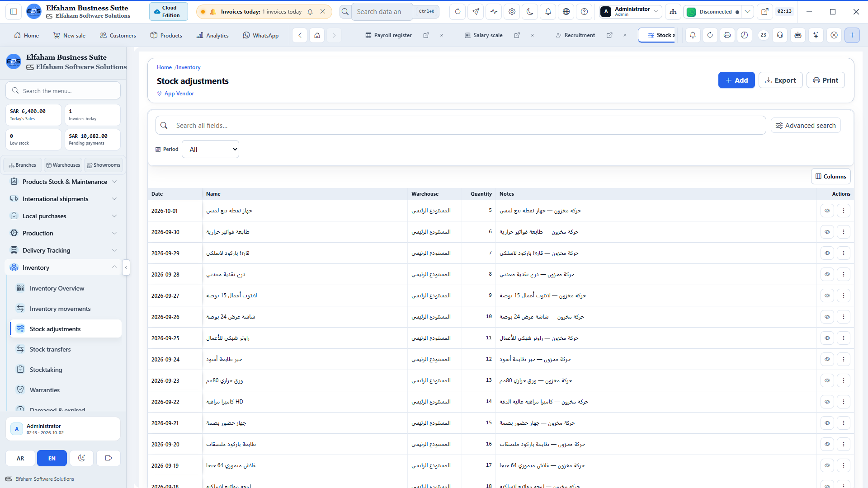Click the Export button
Screen dimensions: 868x488
point(781,80)
